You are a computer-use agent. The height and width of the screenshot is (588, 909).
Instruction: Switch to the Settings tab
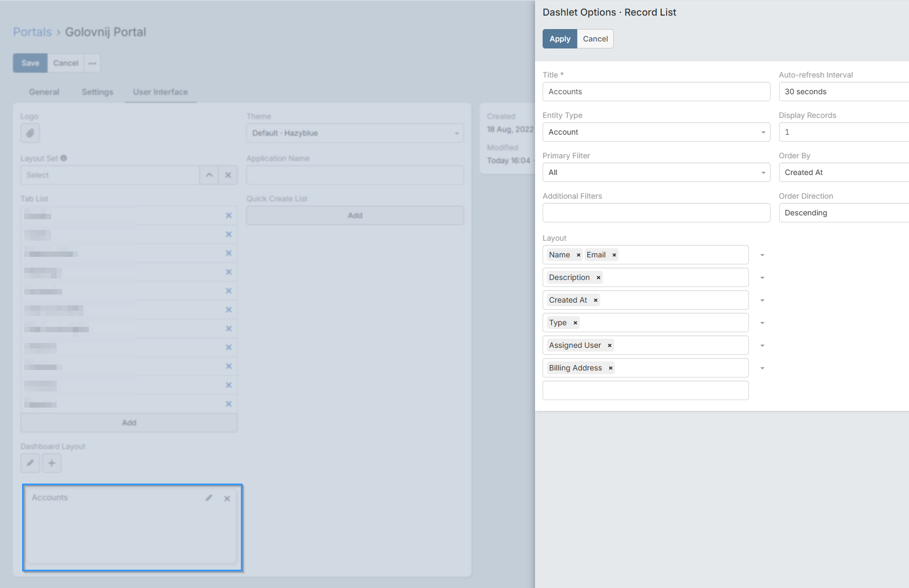click(98, 92)
